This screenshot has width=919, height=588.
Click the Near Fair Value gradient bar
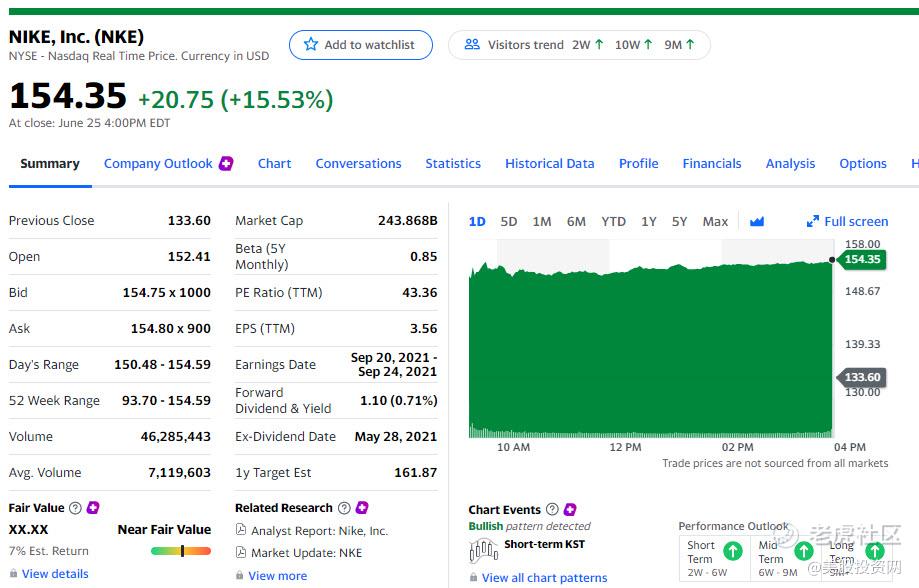pyautogui.click(x=181, y=551)
